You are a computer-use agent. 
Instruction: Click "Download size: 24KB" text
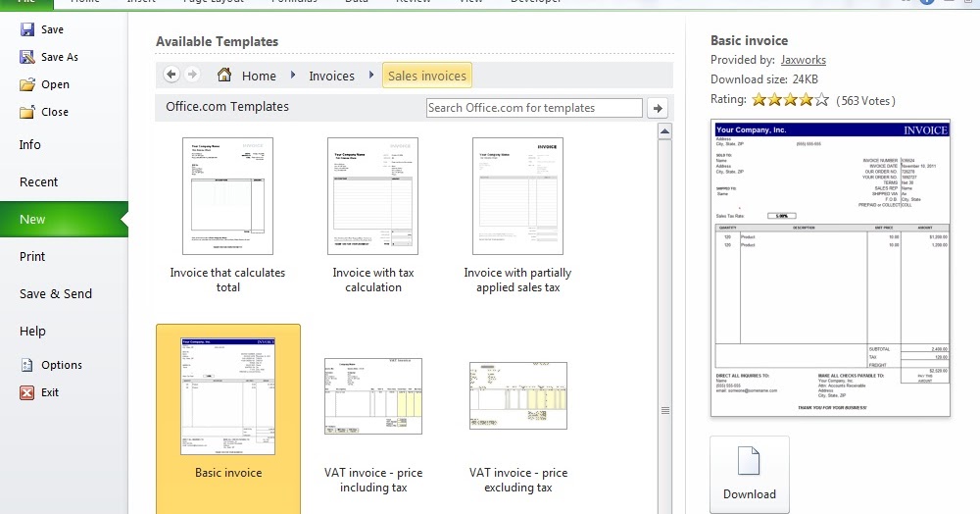[763, 79]
